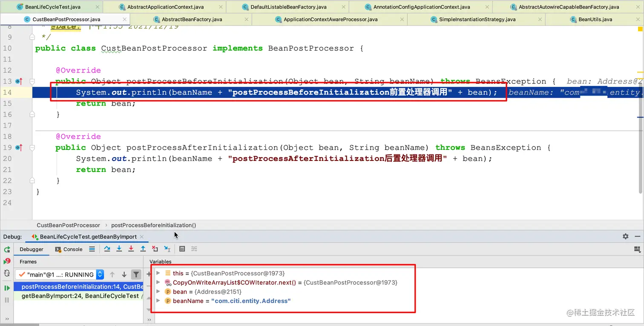Hide the debug tool window with minus icon

pyautogui.click(x=637, y=236)
